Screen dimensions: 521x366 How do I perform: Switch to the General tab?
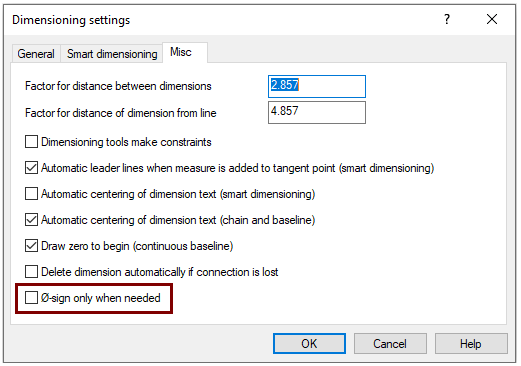[36, 54]
